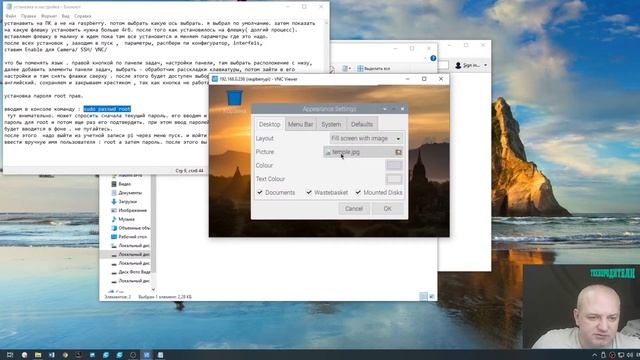Click the browse folder icon in Picture field
This screenshot has height=360, width=640.
click(398, 152)
